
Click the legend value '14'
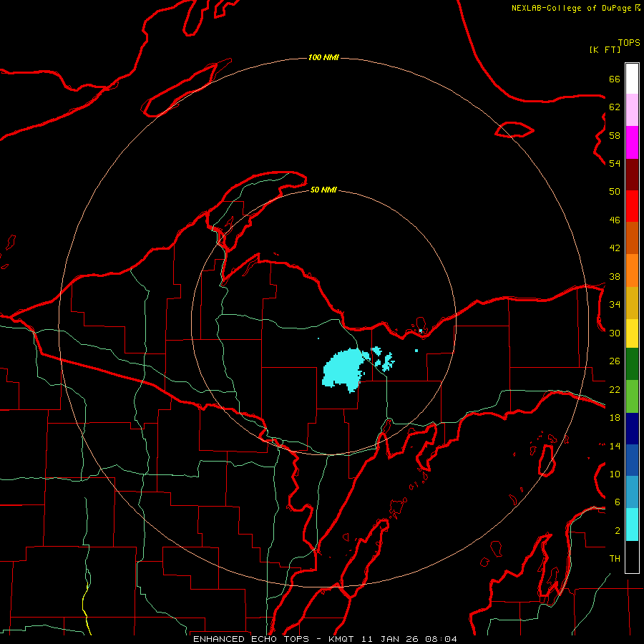click(615, 446)
